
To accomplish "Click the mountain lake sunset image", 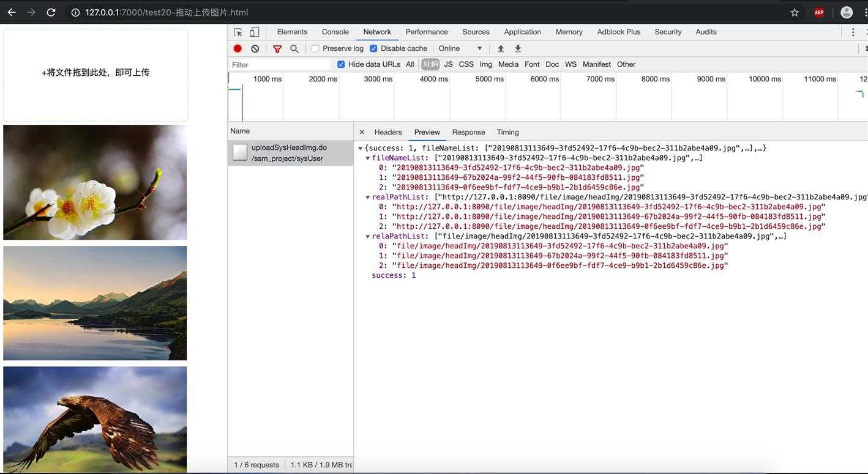I will tap(95, 303).
